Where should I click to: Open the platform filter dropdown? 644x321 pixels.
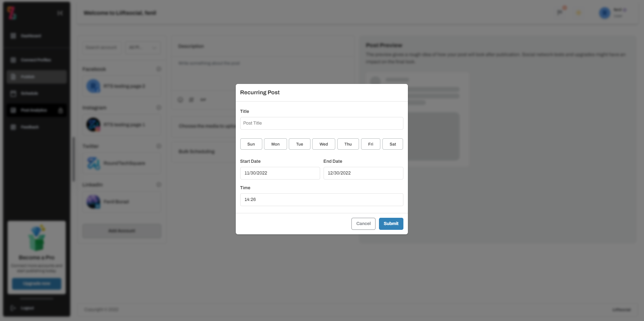(142, 47)
